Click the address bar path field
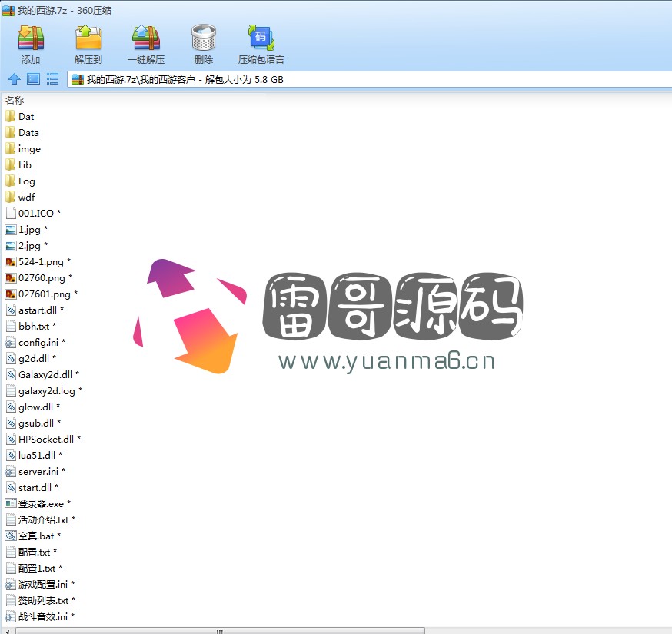The width and height of the screenshot is (672, 634). tap(368, 79)
